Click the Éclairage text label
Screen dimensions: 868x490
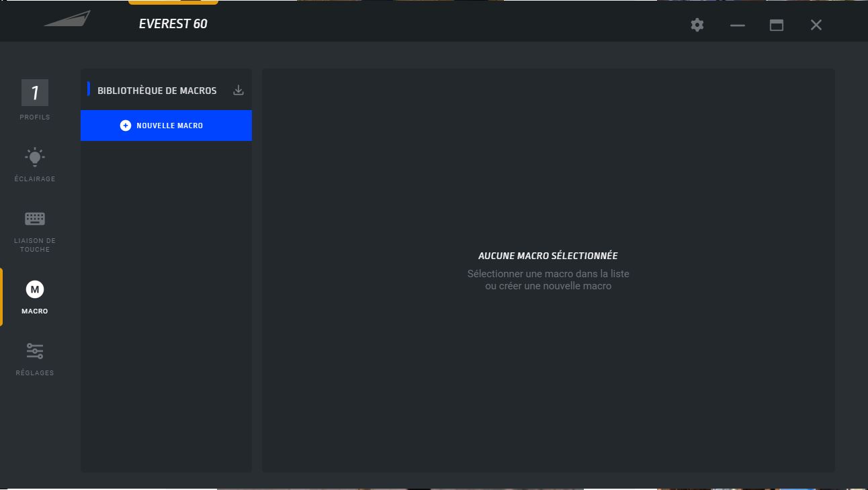[35, 179]
